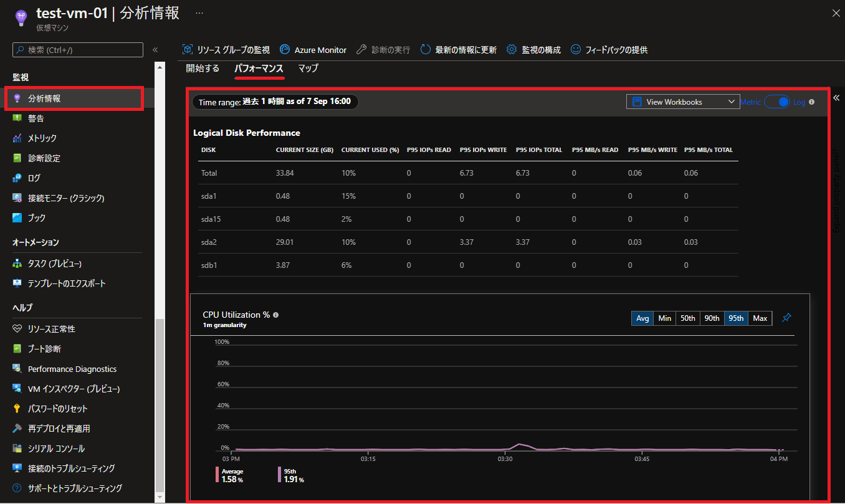This screenshot has width=845, height=504.
Task: Click the Metric label link
Action: tap(751, 102)
